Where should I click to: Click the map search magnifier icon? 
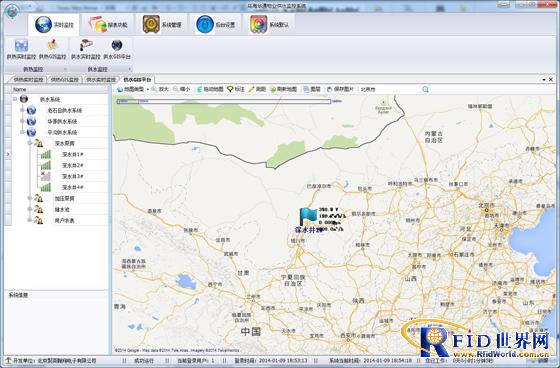click(x=425, y=89)
